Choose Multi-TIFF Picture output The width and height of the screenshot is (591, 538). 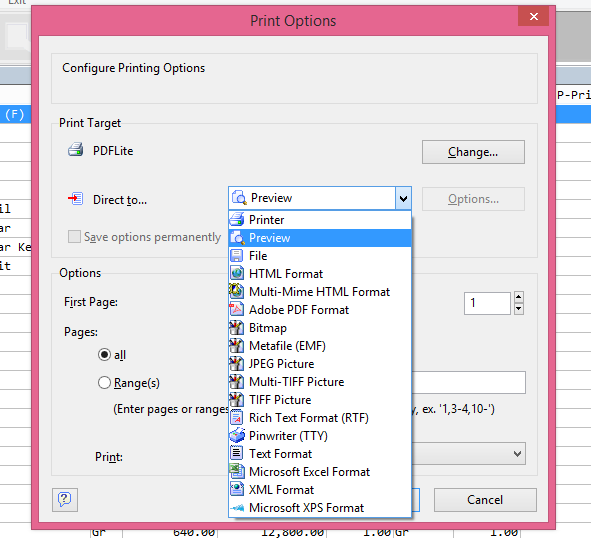[x=320, y=382]
